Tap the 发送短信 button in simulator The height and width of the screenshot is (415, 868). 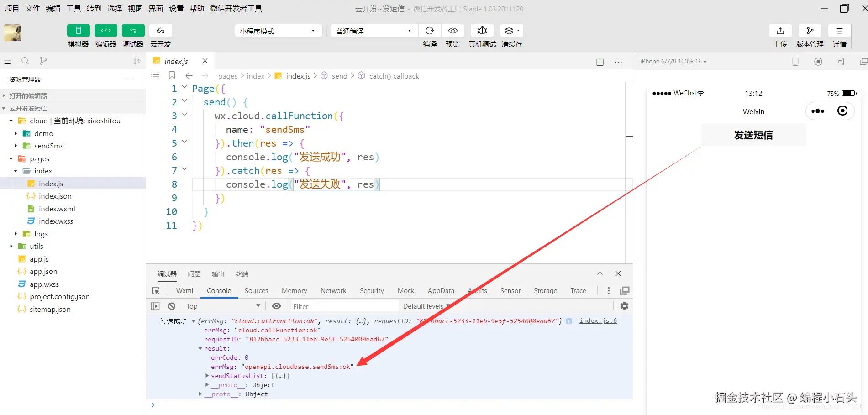[753, 135]
